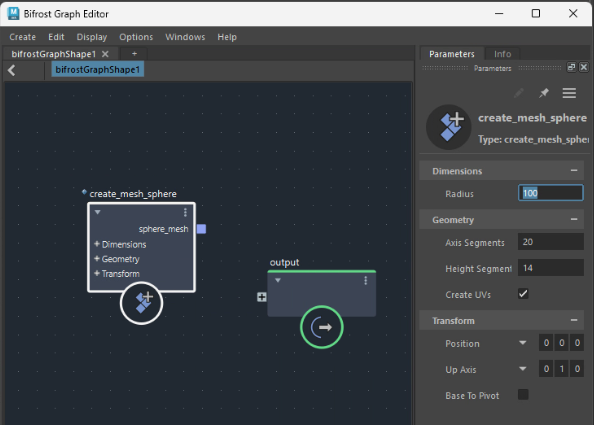Switch to the Info tab

coord(502,54)
